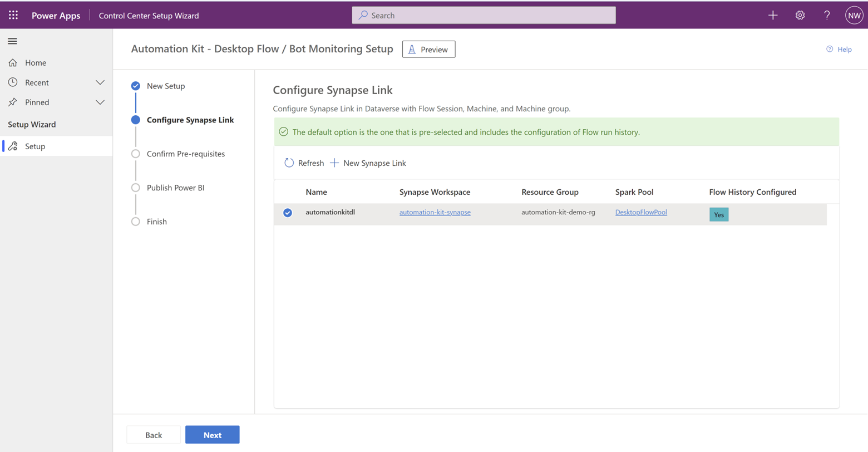Click the Flow History Configured column header

[x=753, y=192]
